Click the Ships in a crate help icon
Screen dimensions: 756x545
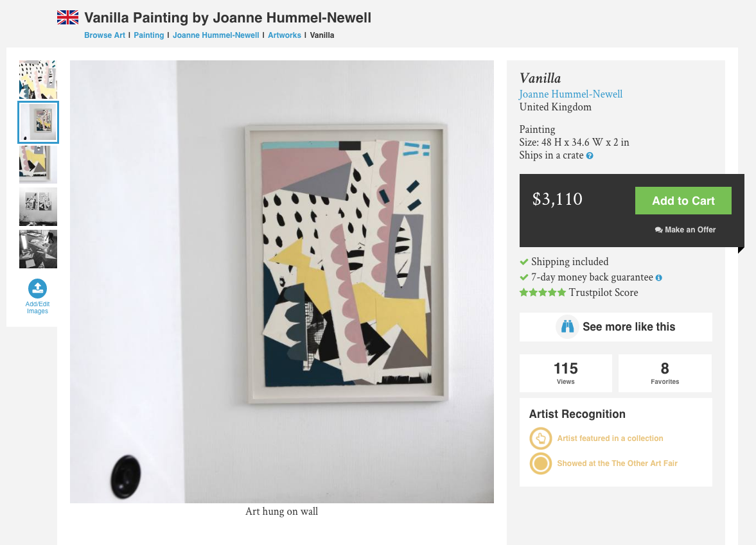pos(590,155)
